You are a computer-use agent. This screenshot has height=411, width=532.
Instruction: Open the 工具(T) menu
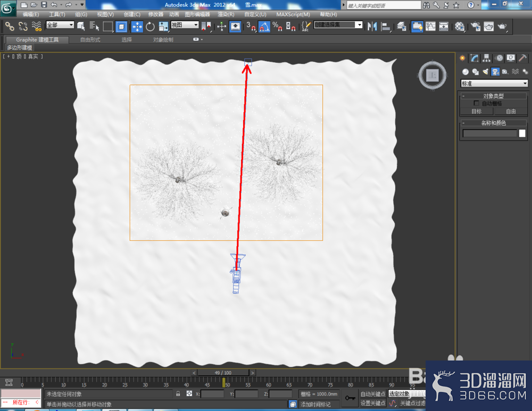[x=57, y=14]
